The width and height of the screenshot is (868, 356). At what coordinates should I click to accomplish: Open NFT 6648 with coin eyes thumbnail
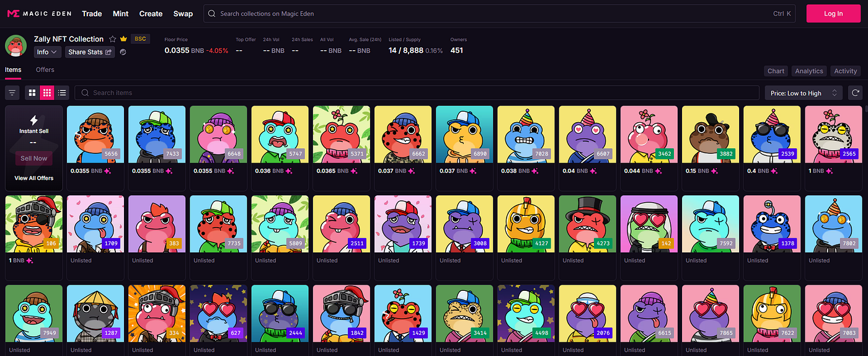(x=218, y=135)
